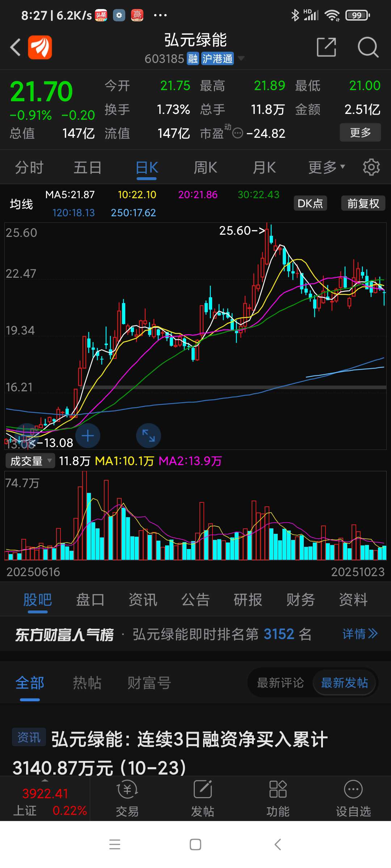Viewport: 391px width, 868px height.
Task: Tap stock code 603185
Action: click(x=164, y=59)
